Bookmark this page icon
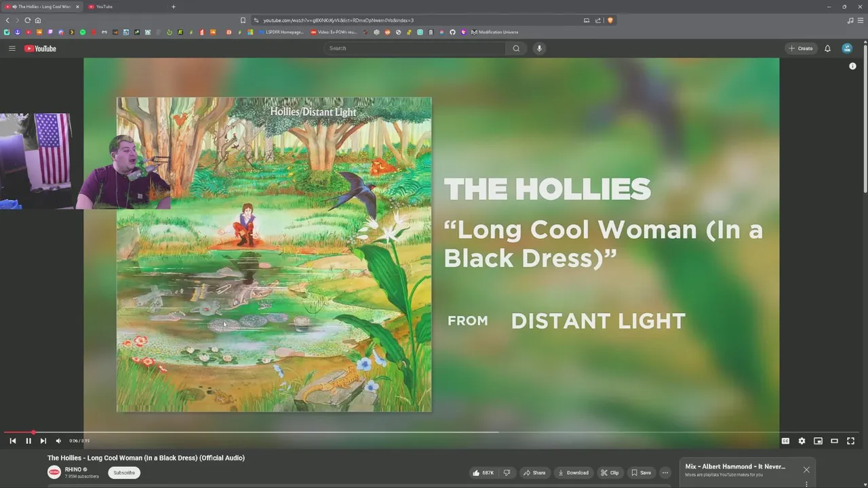 click(x=243, y=20)
